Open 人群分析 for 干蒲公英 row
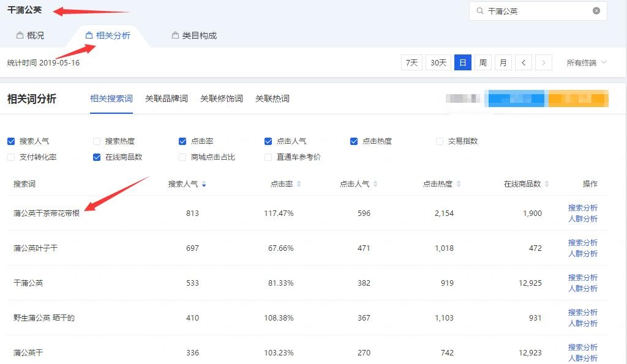This screenshot has width=627, height=364. click(583, 288)
